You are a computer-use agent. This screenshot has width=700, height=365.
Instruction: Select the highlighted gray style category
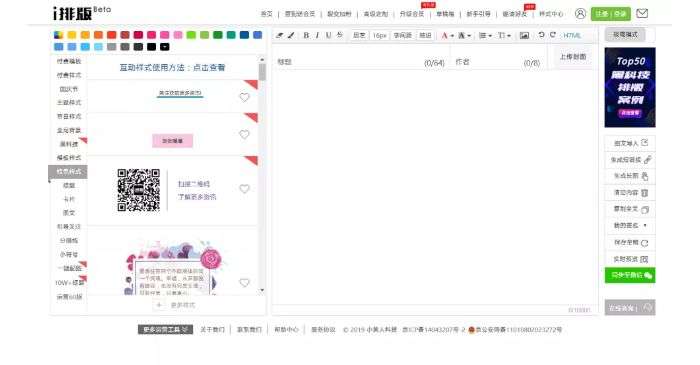pos(68,171)
